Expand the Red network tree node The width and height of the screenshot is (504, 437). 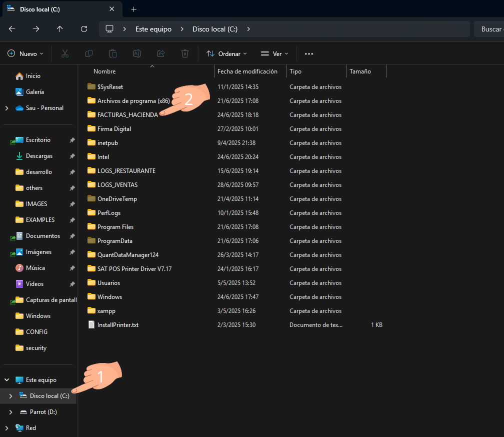[7, 428]
